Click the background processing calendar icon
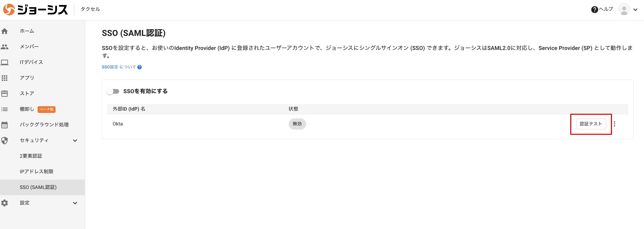Image resolution: width=644 pixels, height=229 pixels. tap(5, 125)
